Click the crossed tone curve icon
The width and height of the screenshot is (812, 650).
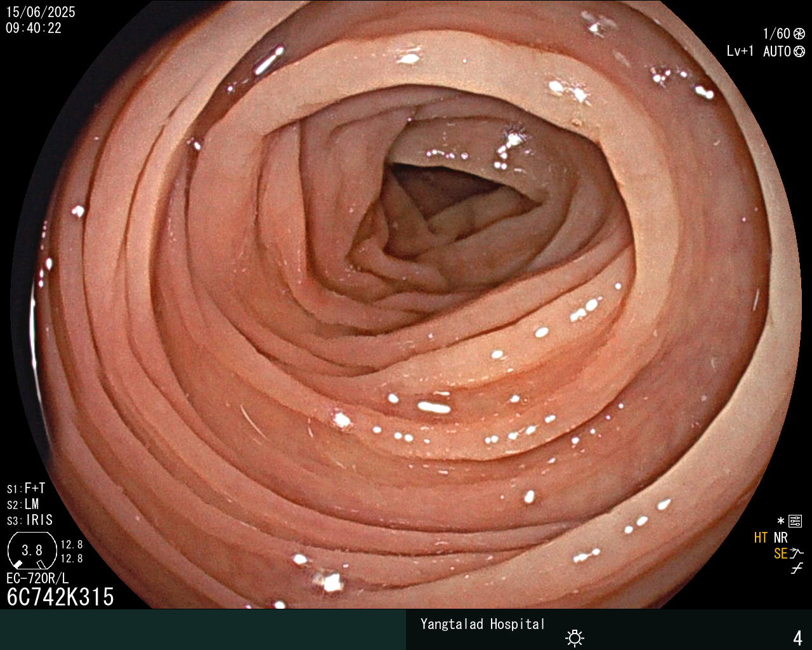point(797,568)
